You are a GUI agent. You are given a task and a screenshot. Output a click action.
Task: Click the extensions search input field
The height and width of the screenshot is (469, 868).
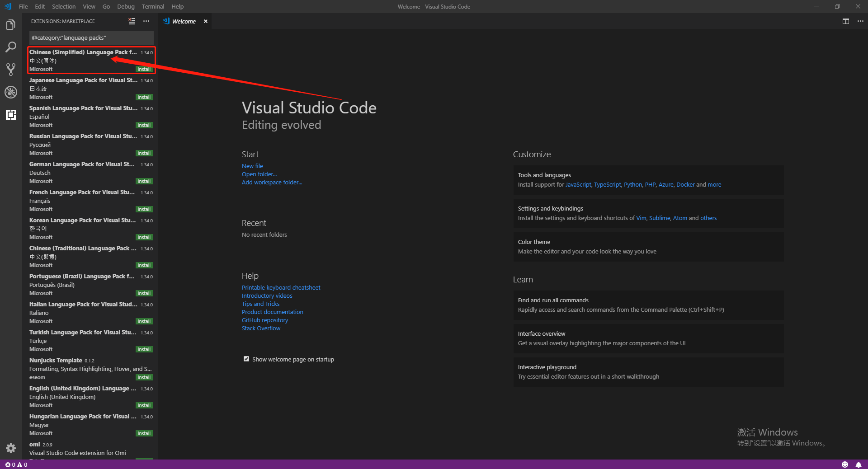click(x=91, y=38)
